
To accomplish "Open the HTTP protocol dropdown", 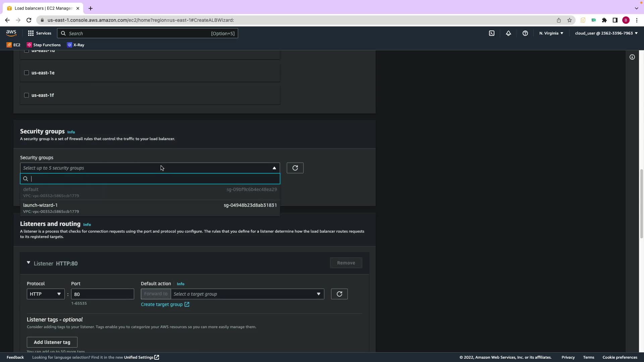I will click(x=45, y=294).
